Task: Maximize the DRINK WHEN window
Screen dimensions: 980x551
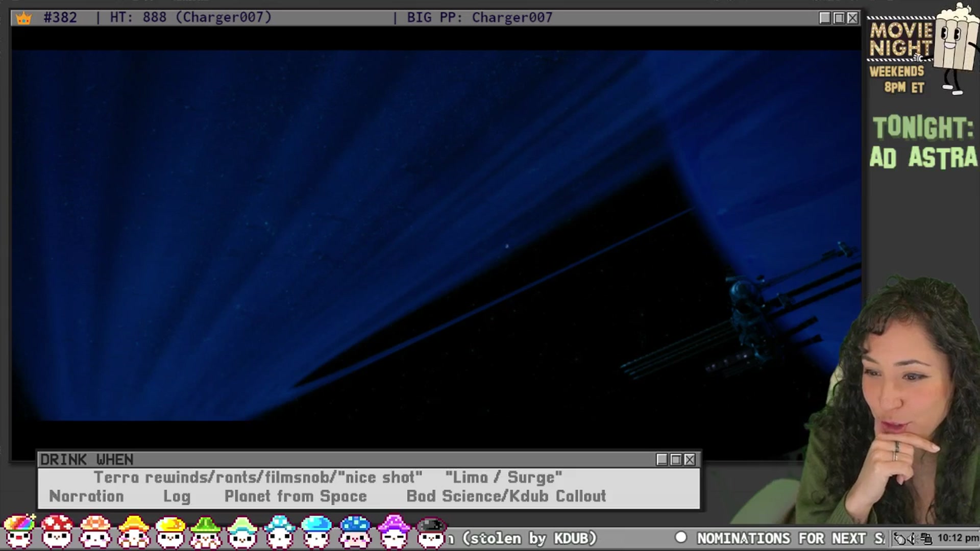Action: point(676,460)
